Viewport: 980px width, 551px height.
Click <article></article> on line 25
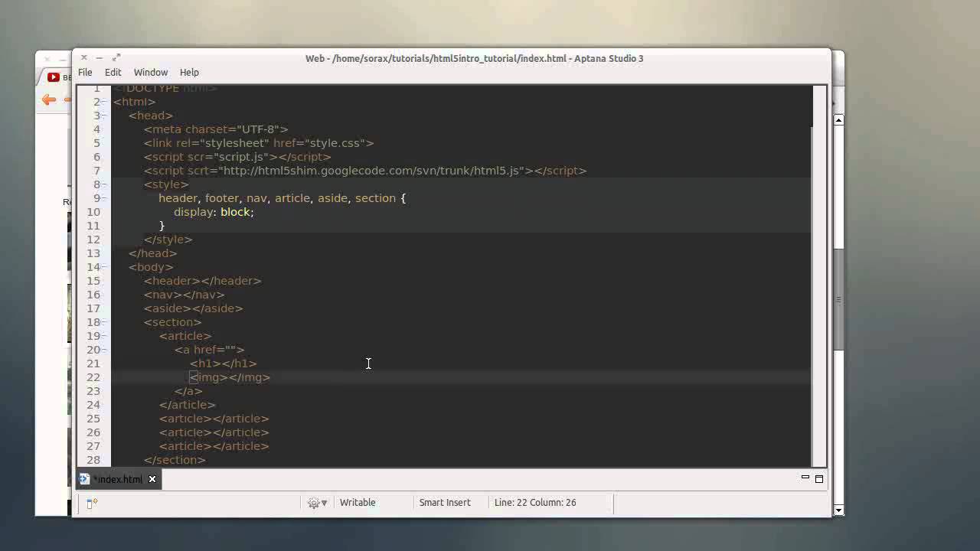(x=214, y=419)
